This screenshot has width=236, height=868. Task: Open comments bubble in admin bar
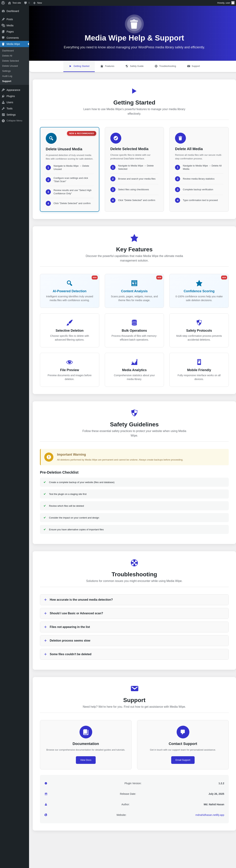27,3
